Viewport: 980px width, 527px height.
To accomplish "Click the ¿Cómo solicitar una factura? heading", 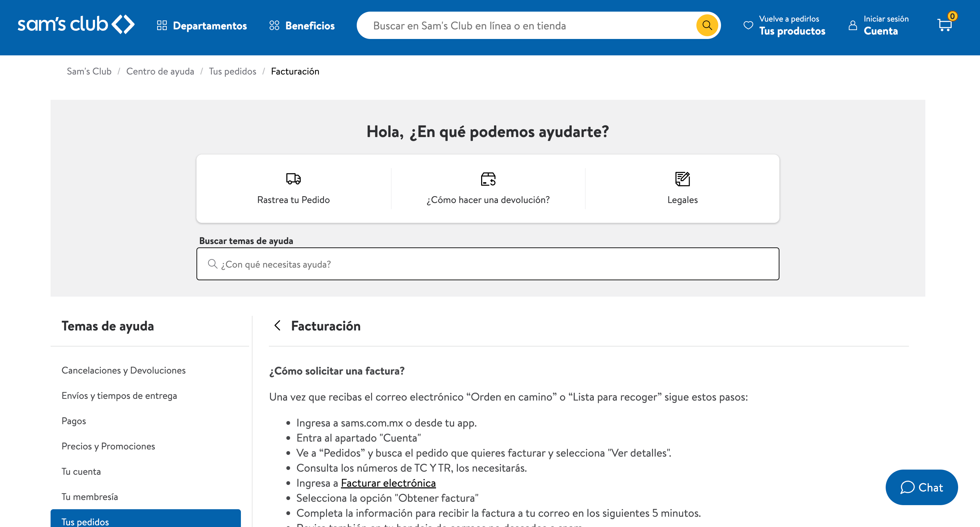I will [337, 371].
